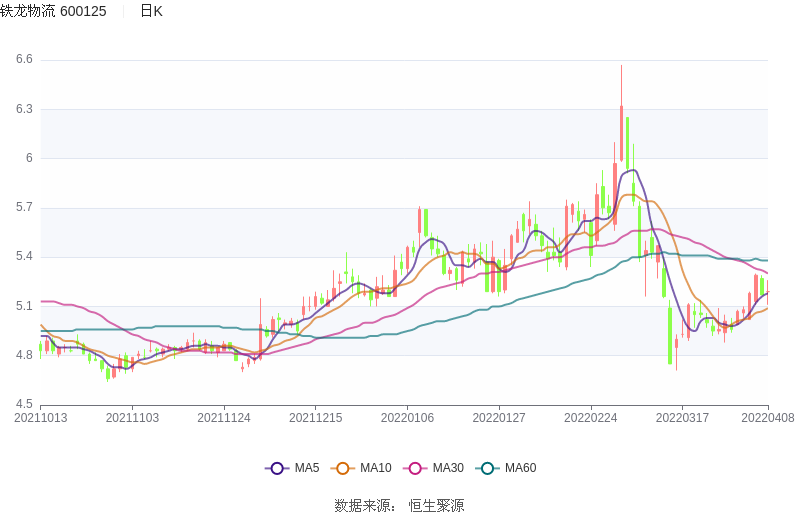Viewport: 800px width, 517px height.
Task: Click the 20220106 date axis label
Action: pos(407,418)
